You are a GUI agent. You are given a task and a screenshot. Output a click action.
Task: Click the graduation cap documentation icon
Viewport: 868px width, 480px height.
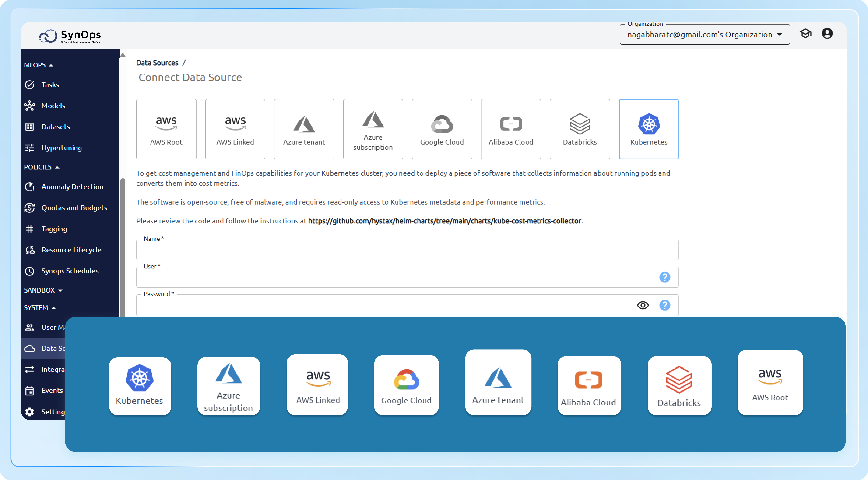click(x=805, y=33)
